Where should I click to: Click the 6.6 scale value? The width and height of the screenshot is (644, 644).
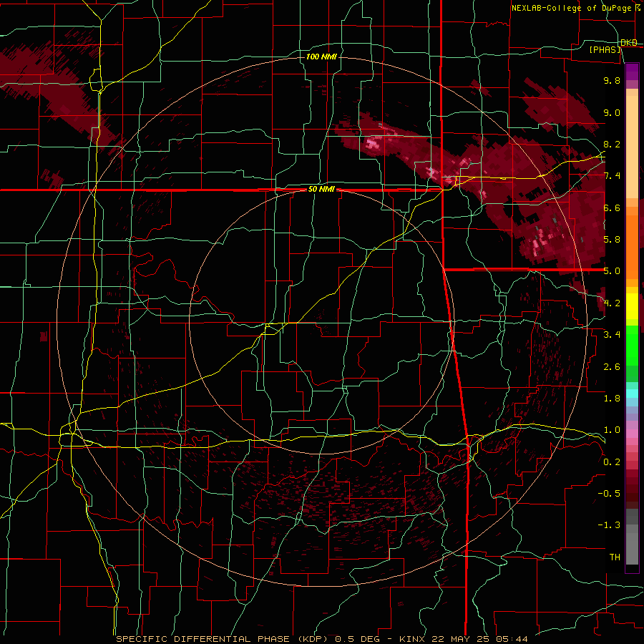pos(612,208)
